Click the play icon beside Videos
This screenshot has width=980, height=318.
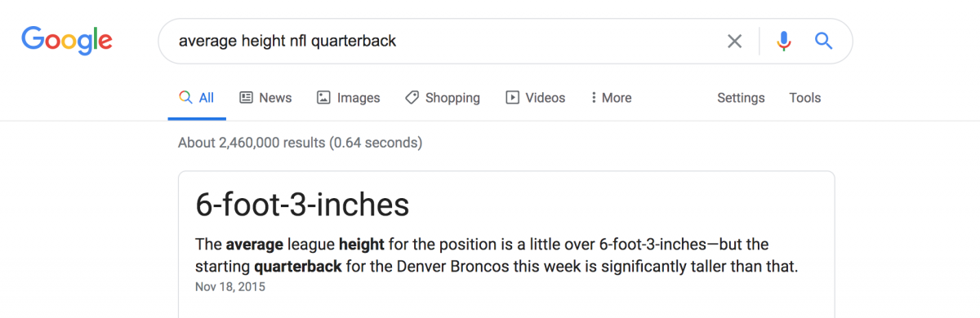[512, 98]
